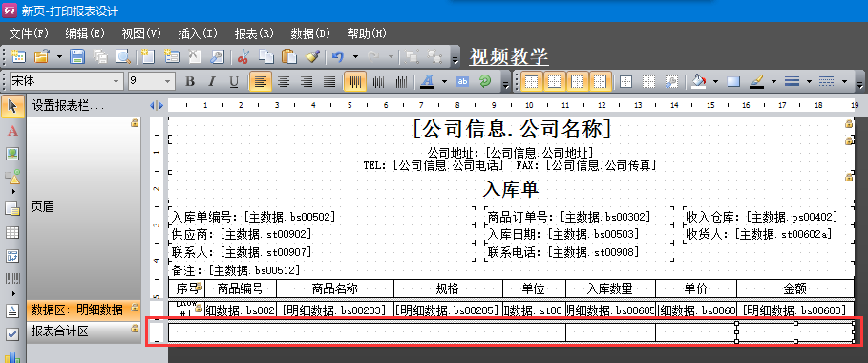This screenshot has height=363, width=868.
Task: Select the barcode tool in the sidebar
Action: point(12,279)
